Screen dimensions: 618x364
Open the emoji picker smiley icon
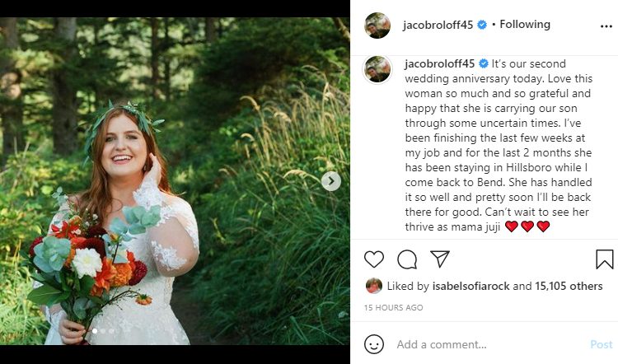374,344
